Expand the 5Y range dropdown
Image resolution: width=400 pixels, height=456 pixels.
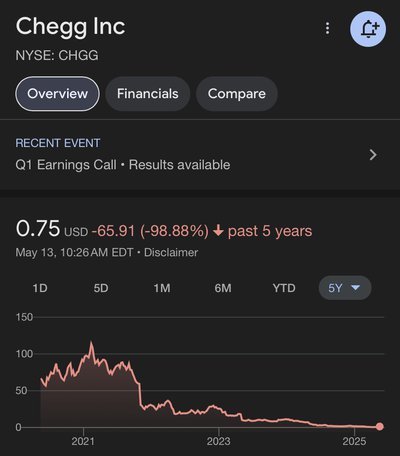click(345, 288)
